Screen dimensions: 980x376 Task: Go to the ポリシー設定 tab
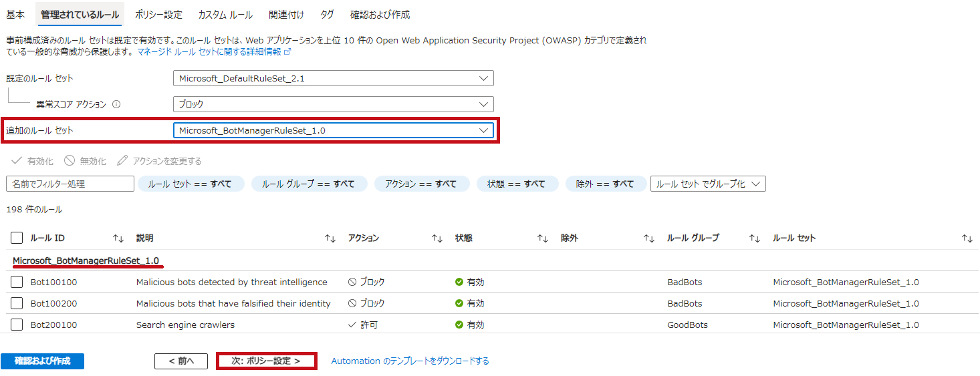[158, 15]
